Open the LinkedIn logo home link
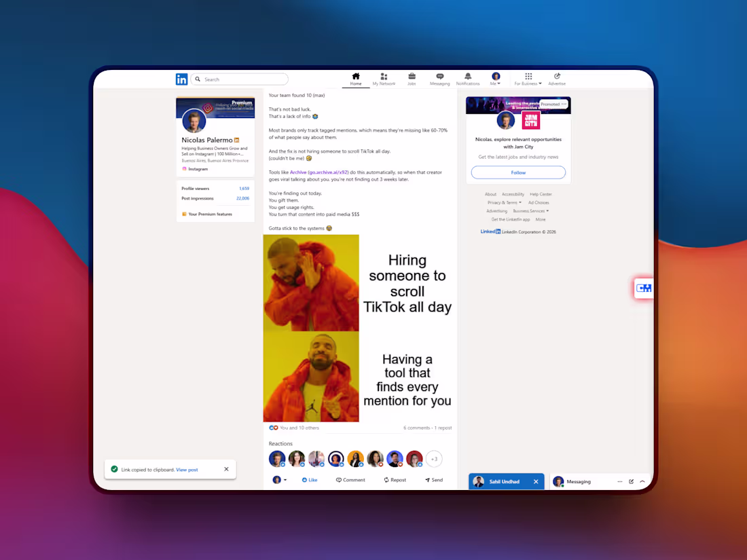Viewport: 747px width, 560px height. [x=181, y=79]
